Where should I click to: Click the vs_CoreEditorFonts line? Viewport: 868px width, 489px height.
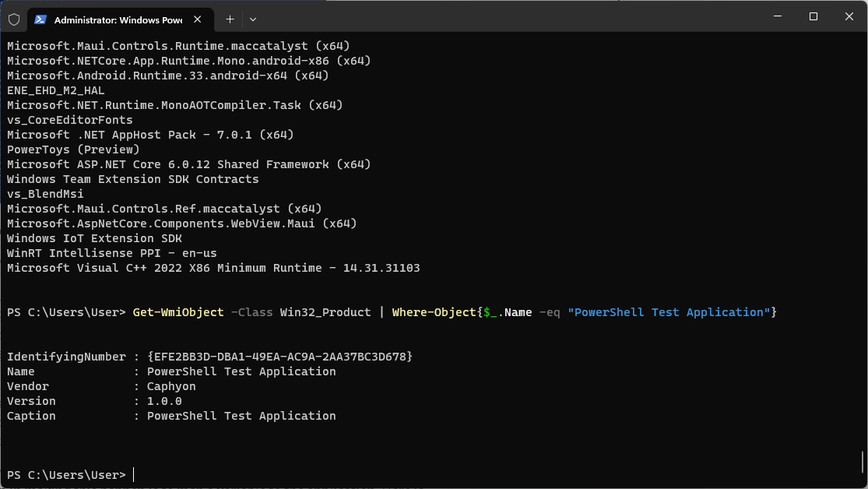coord(70,120)
